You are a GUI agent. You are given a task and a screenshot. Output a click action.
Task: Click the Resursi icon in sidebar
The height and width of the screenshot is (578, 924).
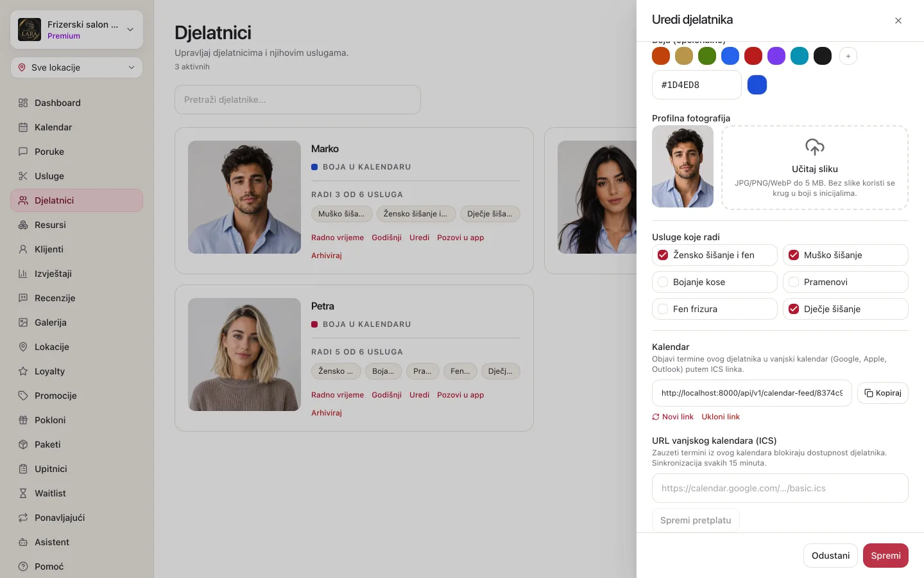[x=23, y=225]
